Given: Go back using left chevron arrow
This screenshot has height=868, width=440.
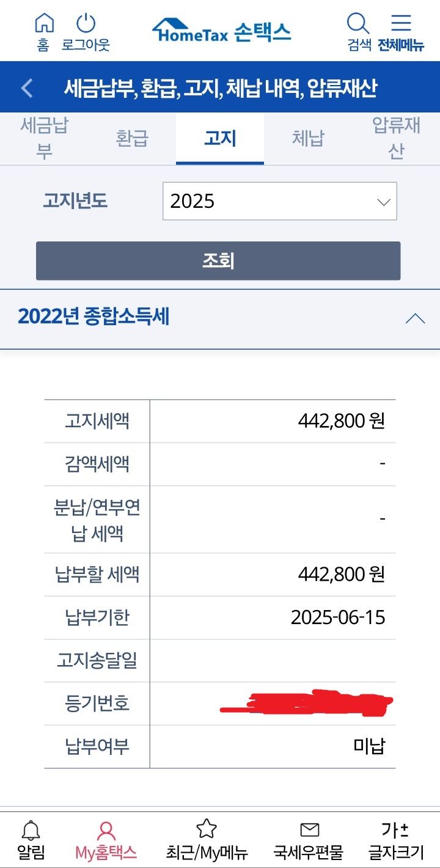Looking at the screenshot, I should (x=26, y=88).
